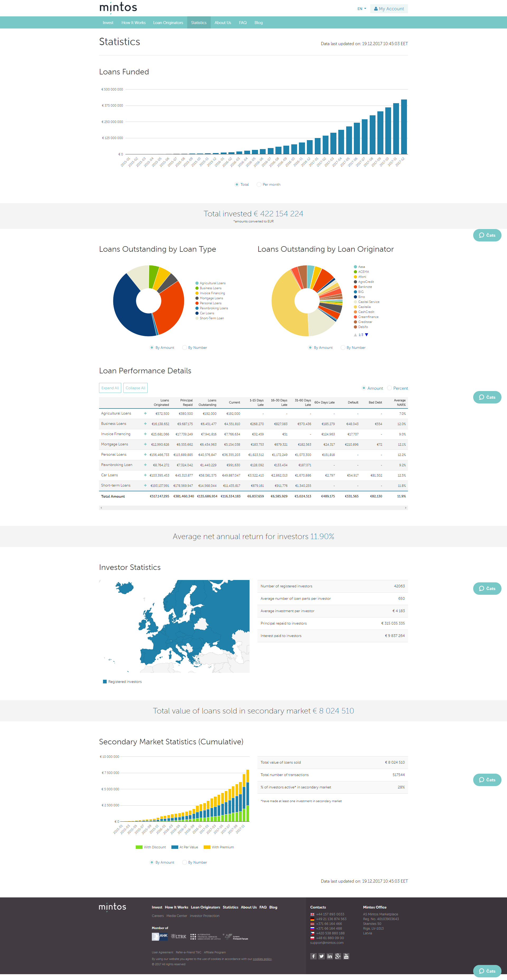
Task: Go to the FAQ menu item
Action: [x=242, y=22]
